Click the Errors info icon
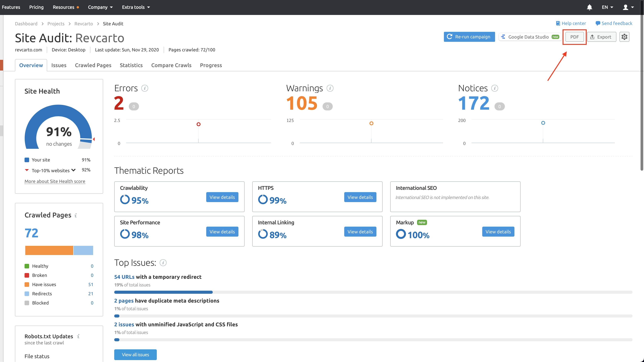The width and height of the screenshot is (644, 362). click(145, 88)
